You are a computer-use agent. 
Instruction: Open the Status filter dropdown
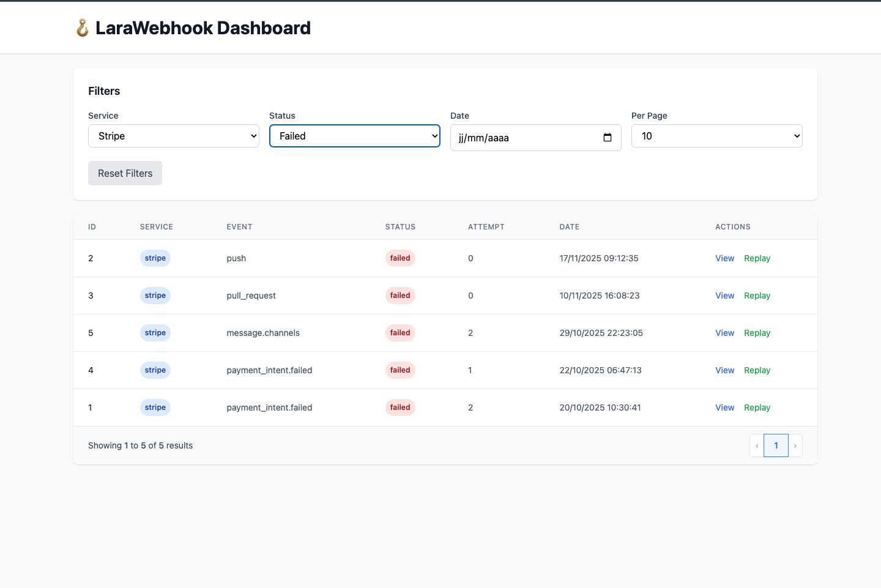pyautogui.click(x=354, y=136)
